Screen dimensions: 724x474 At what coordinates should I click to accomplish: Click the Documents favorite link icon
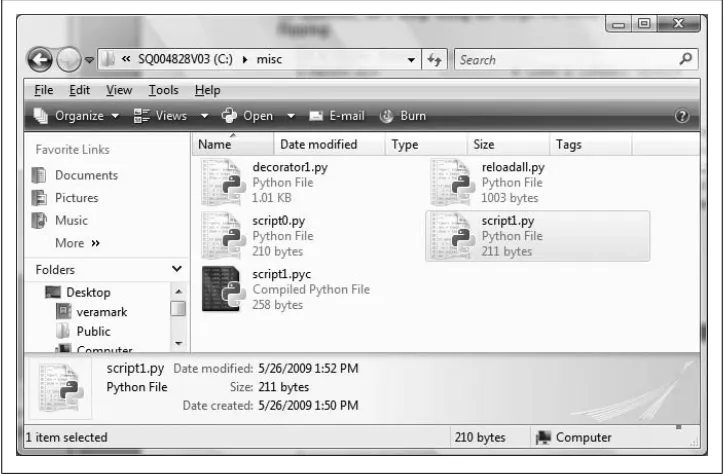click(39, 175)
